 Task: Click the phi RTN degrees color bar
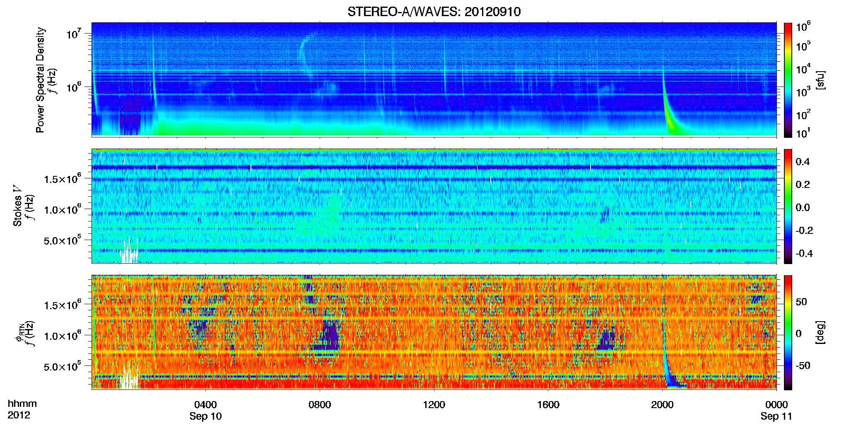[x=788, y=332]
